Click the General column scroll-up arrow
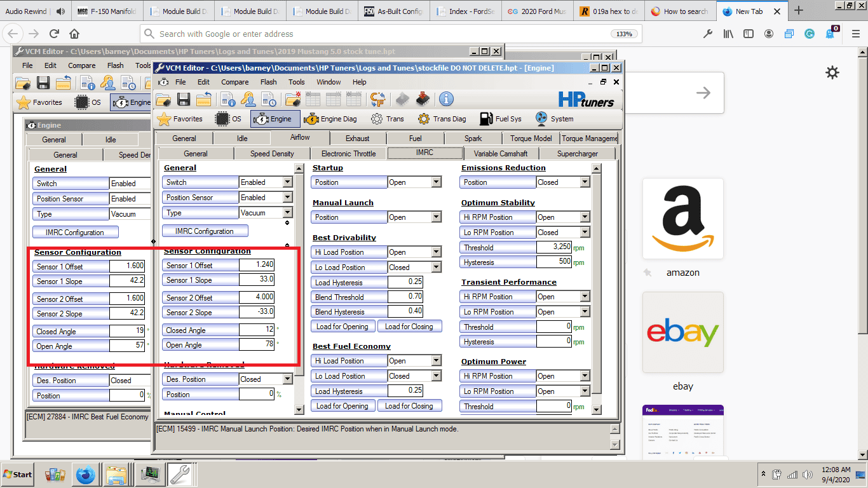The image size is (868, 488). (x=300, y=168)
